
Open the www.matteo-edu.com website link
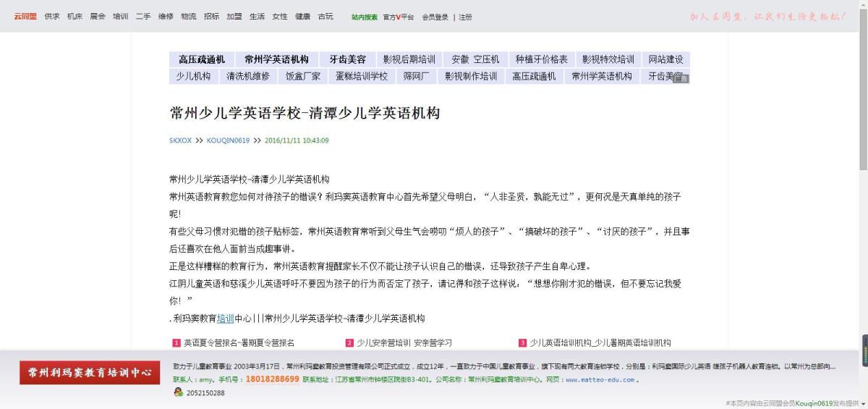click(600, 379)
